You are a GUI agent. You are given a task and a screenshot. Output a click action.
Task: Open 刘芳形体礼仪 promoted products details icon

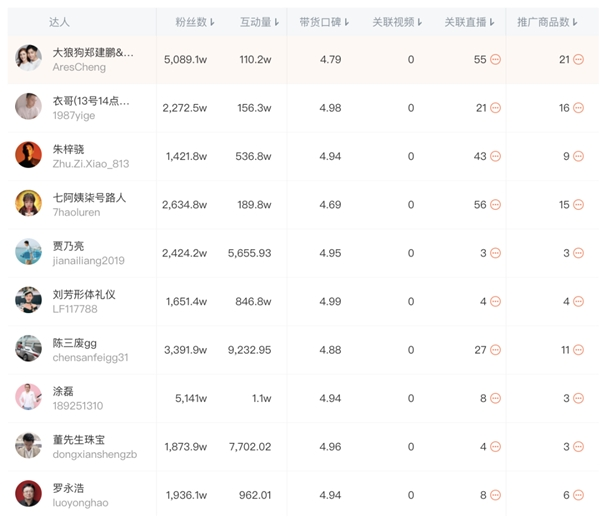(578, 302)
